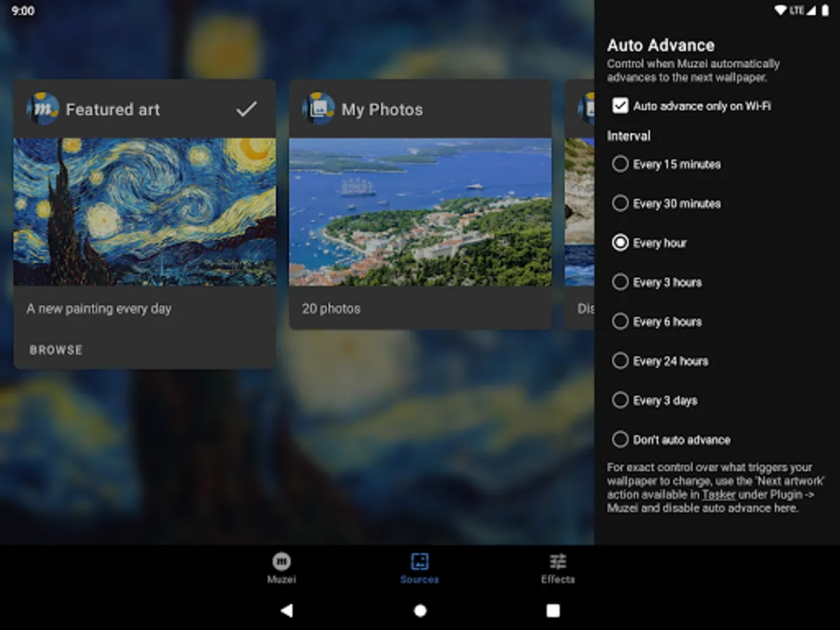This screenshot has width=840, height=630.
Task: Click the Auto Advance heading
Action: click(x=661, y=45)
